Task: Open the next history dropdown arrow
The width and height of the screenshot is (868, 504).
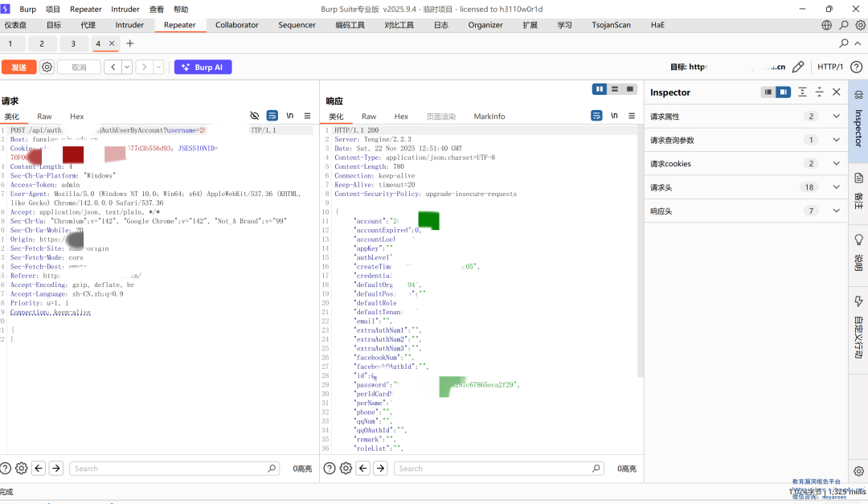Action: 158,67
